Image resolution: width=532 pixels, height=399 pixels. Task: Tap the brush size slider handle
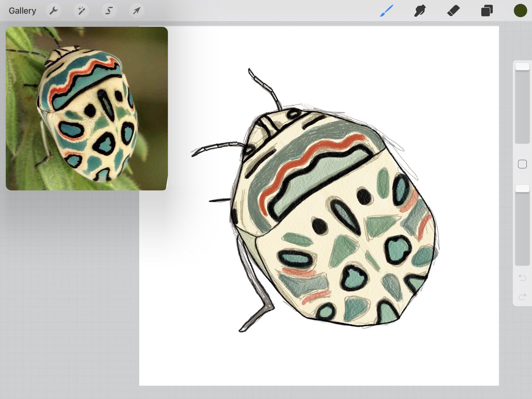[522, 66]
